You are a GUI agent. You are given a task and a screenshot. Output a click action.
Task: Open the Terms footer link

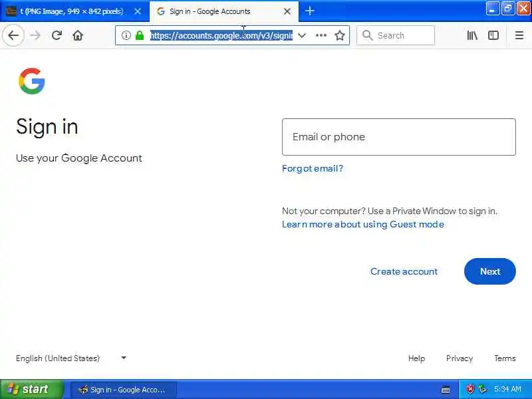(x=505, y=358)
